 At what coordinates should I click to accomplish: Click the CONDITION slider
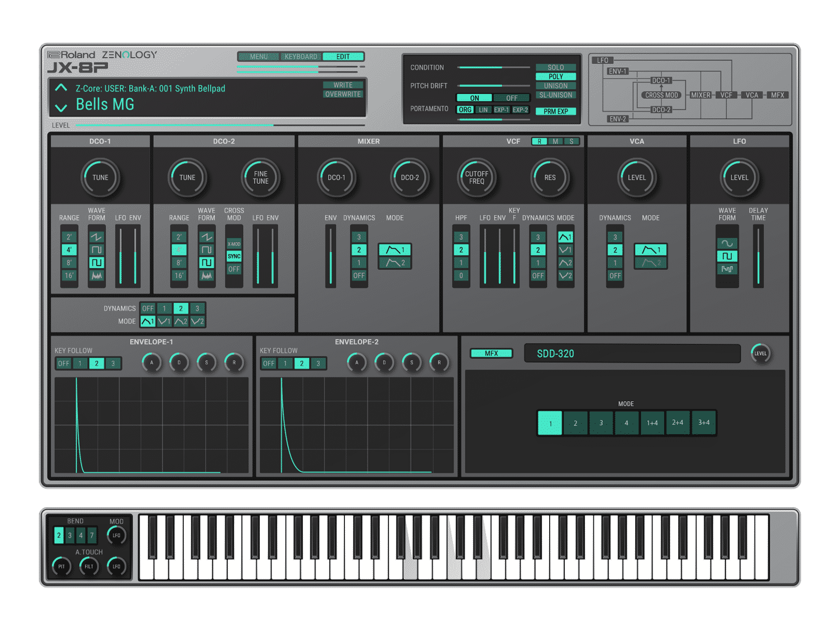coord(493,68)
